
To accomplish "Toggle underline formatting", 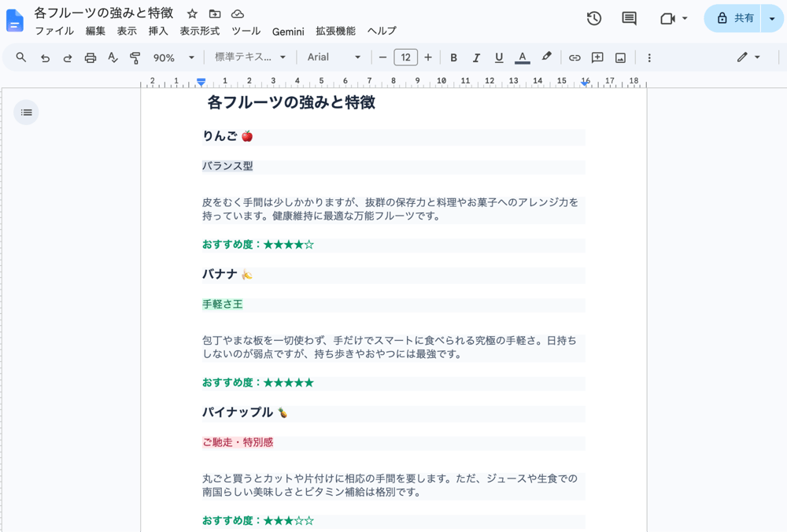I will pos(498,57).
